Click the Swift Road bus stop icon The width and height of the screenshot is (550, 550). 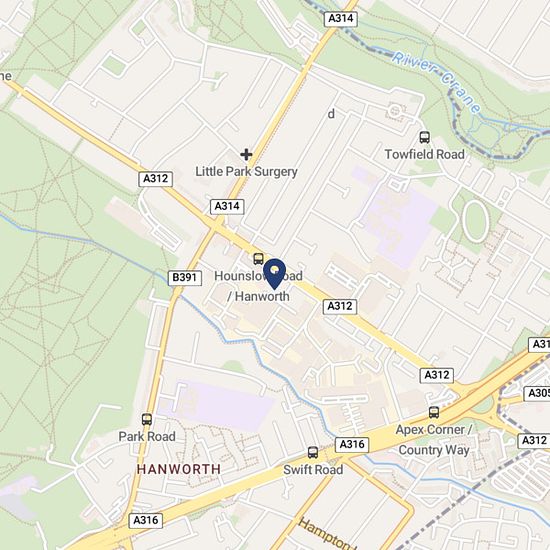pos(313,452)
